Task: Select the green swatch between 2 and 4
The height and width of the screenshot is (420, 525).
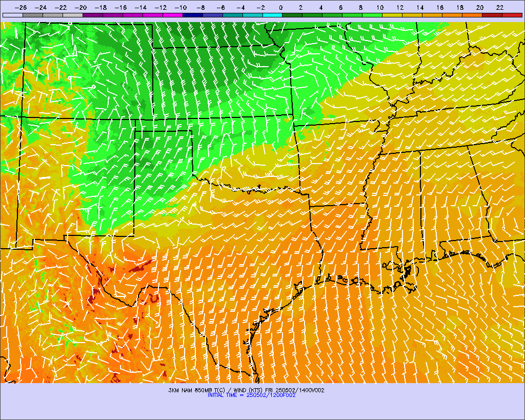Action: 312,15
